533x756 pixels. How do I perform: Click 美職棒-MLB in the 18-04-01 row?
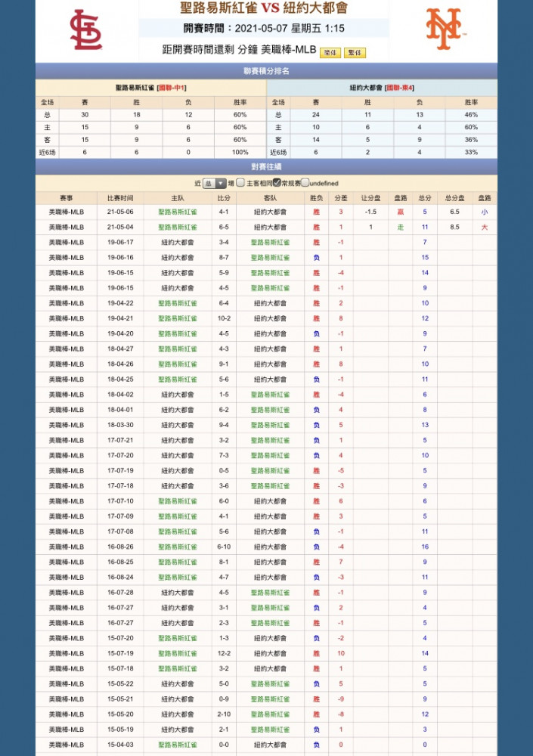click(67, 410)
